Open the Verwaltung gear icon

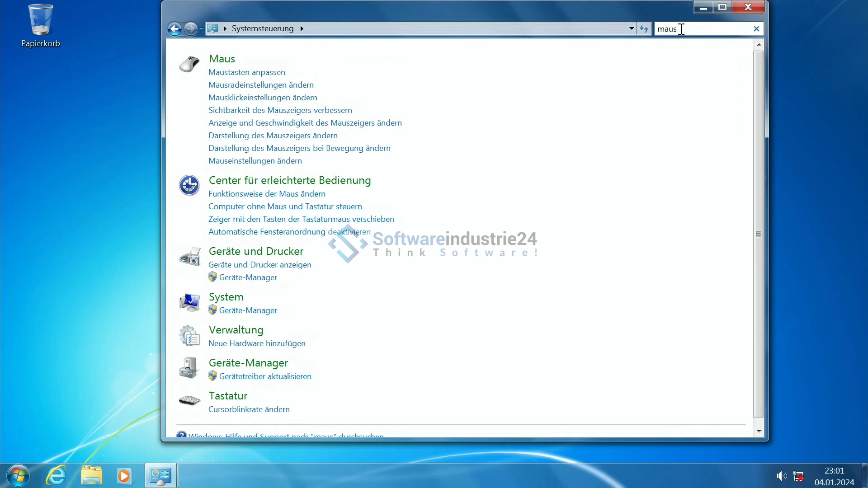pyautogui.click(x=190, y=336)
